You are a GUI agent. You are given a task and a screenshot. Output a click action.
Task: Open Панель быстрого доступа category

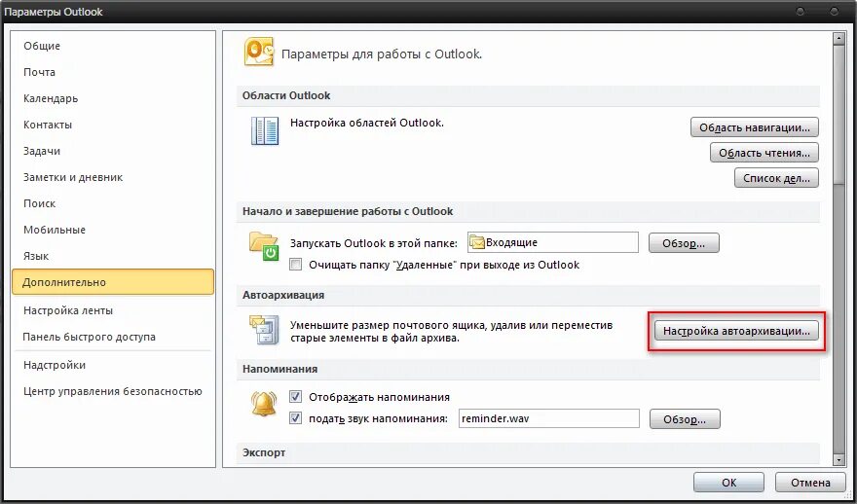(x=113, y=337)
